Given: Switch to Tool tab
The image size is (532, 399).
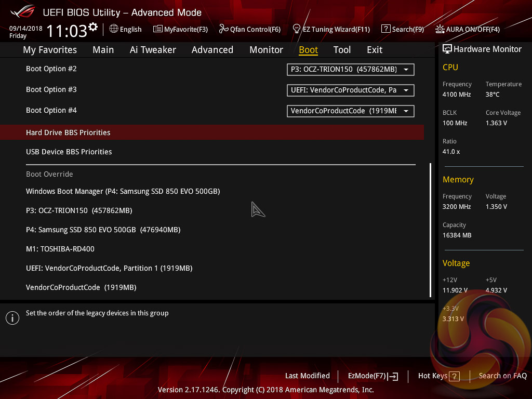Looking at the screenshot, I should coord(342,50).
